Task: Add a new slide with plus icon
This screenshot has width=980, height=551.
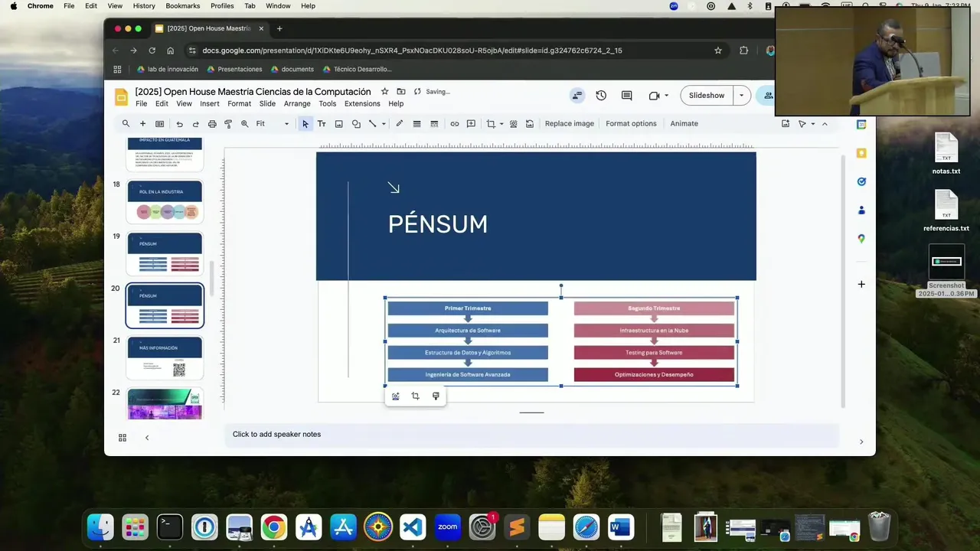Action: click(142, 123)
